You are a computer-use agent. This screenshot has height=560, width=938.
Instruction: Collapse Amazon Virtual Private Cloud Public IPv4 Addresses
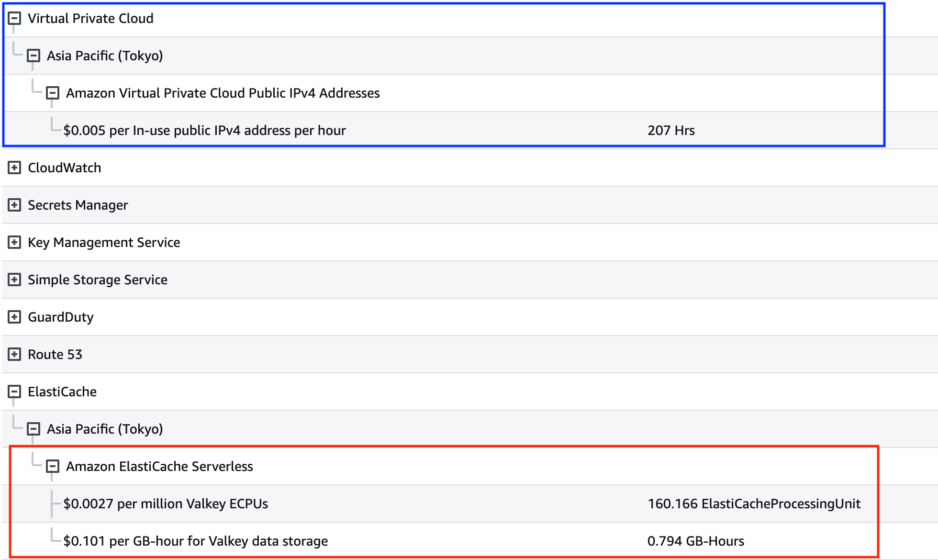(53, 93)
